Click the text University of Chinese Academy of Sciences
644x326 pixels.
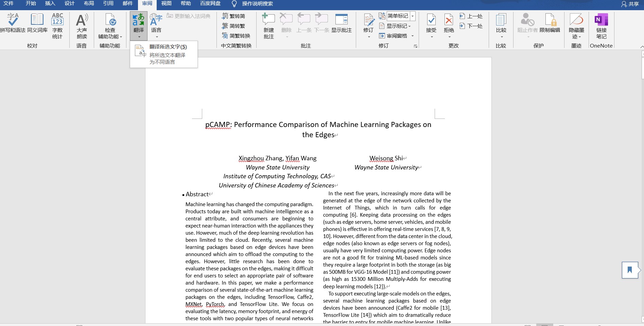click(276, 185)
